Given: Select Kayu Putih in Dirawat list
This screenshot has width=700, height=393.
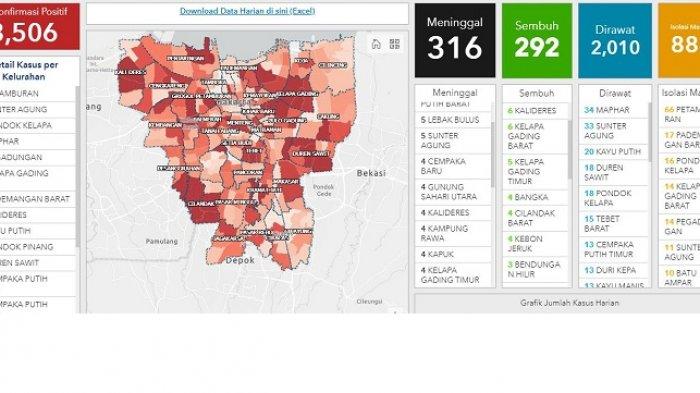Looking at the screenshot, I should coord(613,152).
